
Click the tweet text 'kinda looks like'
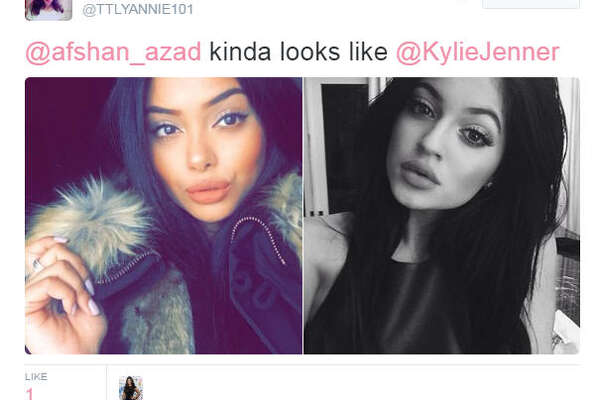point(298,52)
